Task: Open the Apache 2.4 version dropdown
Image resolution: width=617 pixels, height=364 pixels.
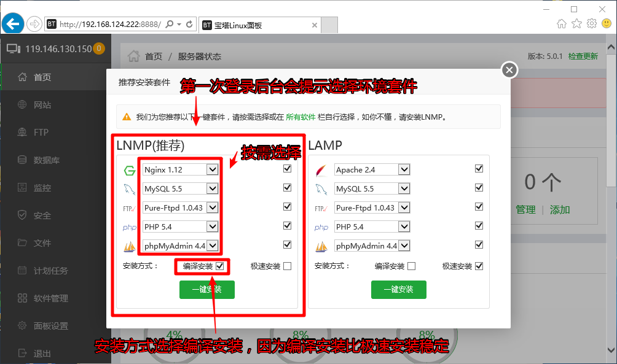Action: [x=404, y=169]
